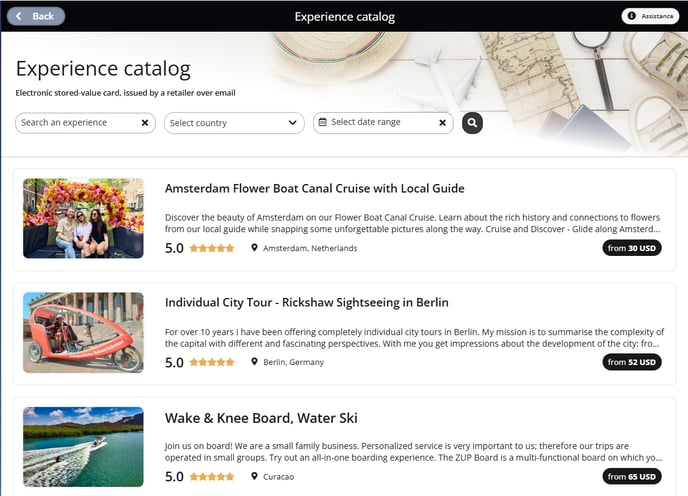Image resolution: width=688 pixels, height=496 pixels.
Task: Click the magnifier search button
Action: (x=472, y=123)
